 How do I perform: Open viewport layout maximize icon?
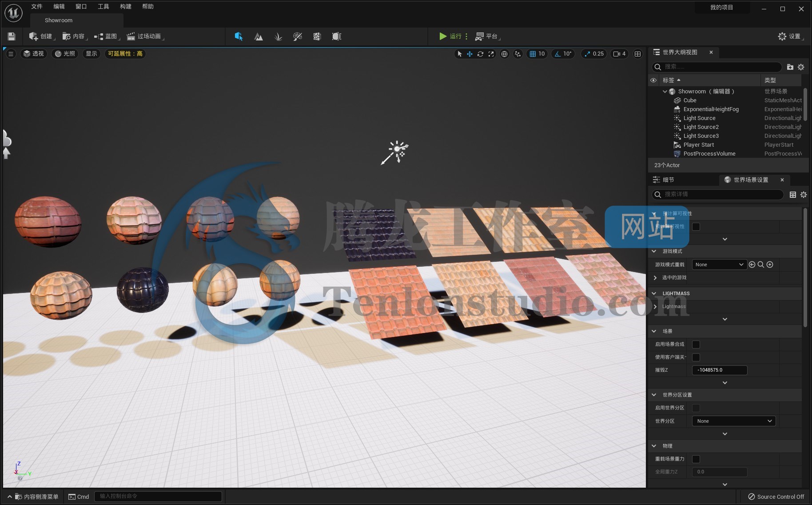pos(637,54)
